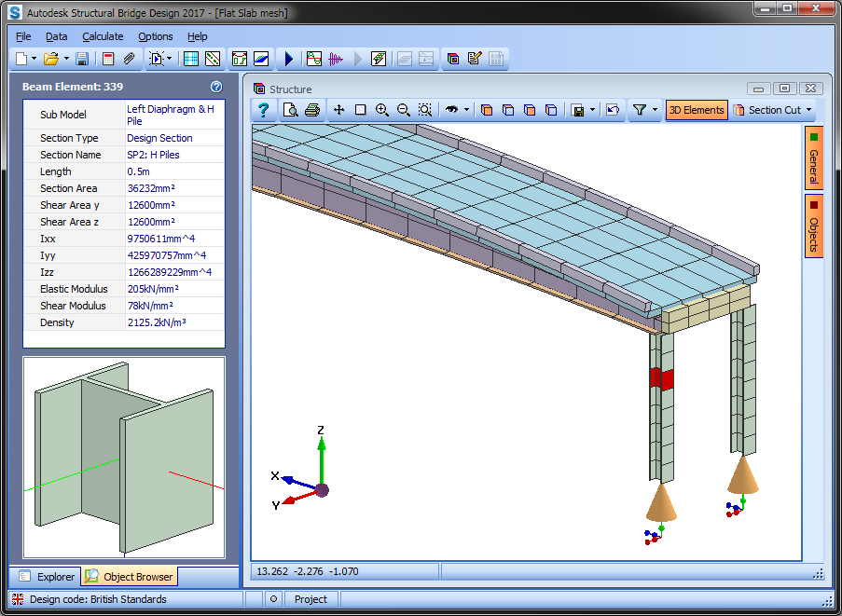Image resolution: width=842 pixels, height=616 pixels.
Task: Toggle the eye visibility icon
Action: pyautogui.click(x=451, y=109)
